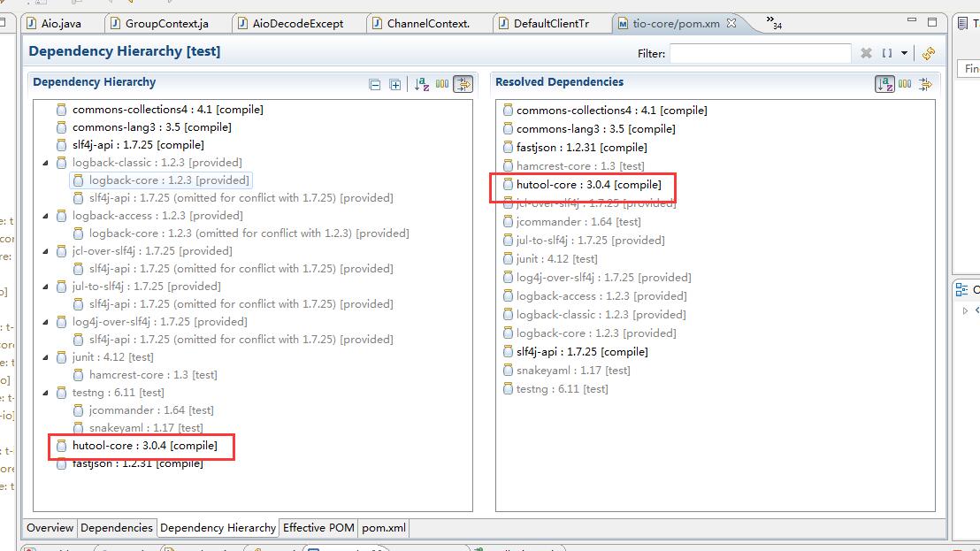Click Collapse All in Dependency Hierarchy toolbar
Image resolution: width=980 pixels, height=551 pixels.
coord(375,85)
